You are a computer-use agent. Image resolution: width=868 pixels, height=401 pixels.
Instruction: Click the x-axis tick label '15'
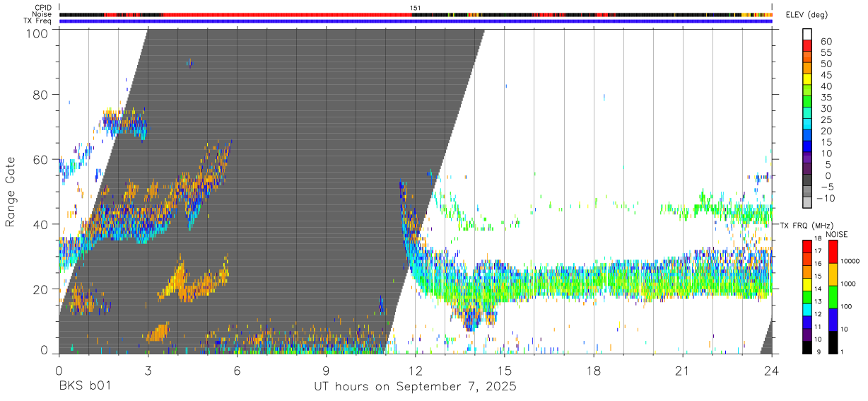(x=504, y=371)
